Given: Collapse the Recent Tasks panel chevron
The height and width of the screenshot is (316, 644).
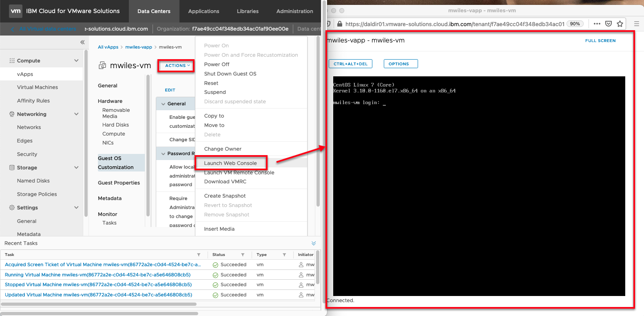Looking at the screenshot, I should click(314, 243).
